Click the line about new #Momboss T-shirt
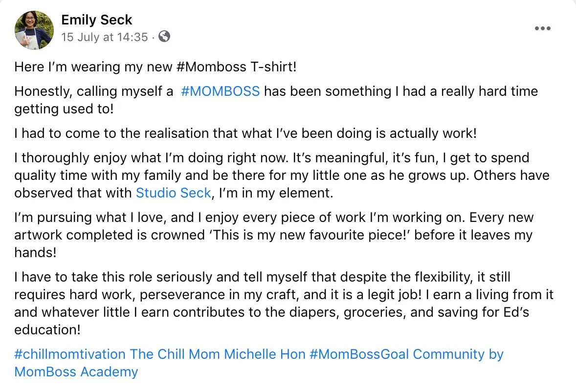This screenshot has height=392, width=576. coord(155,66)
